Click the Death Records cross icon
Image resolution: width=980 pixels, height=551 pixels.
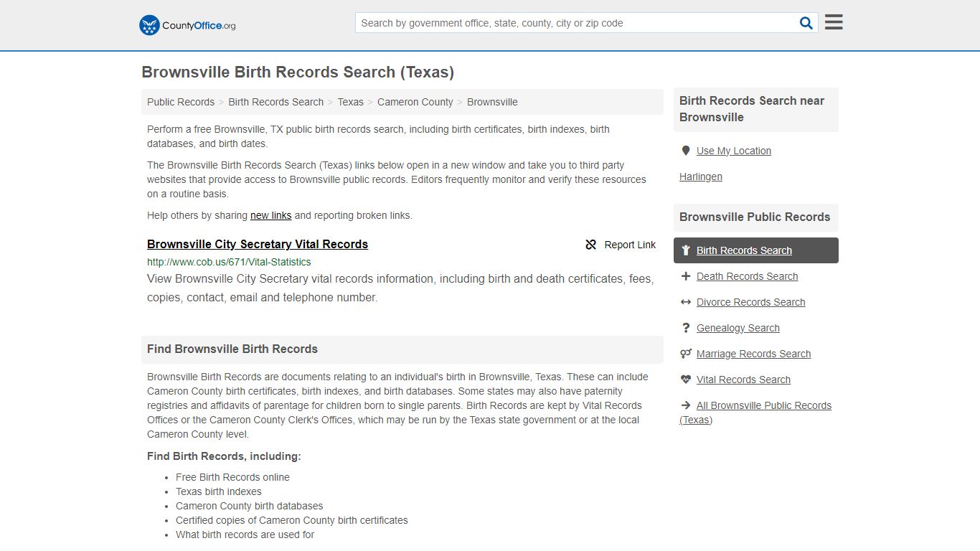coord(686,276)
